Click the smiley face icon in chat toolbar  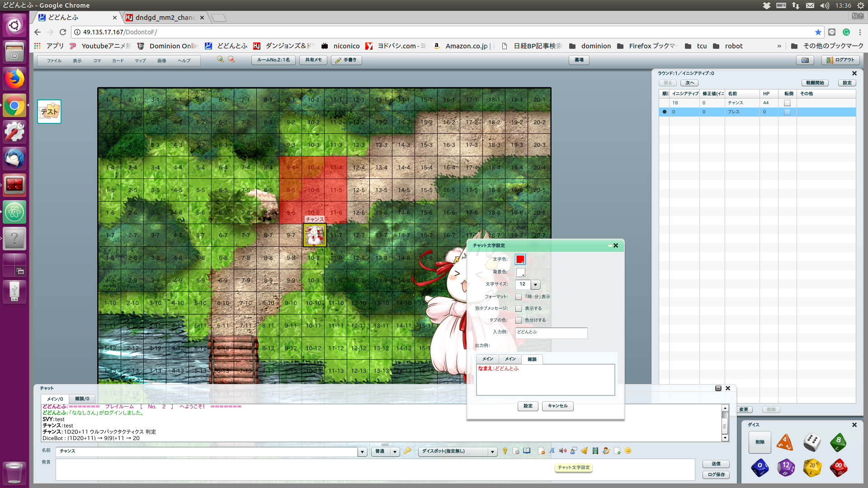click(628, 451)
